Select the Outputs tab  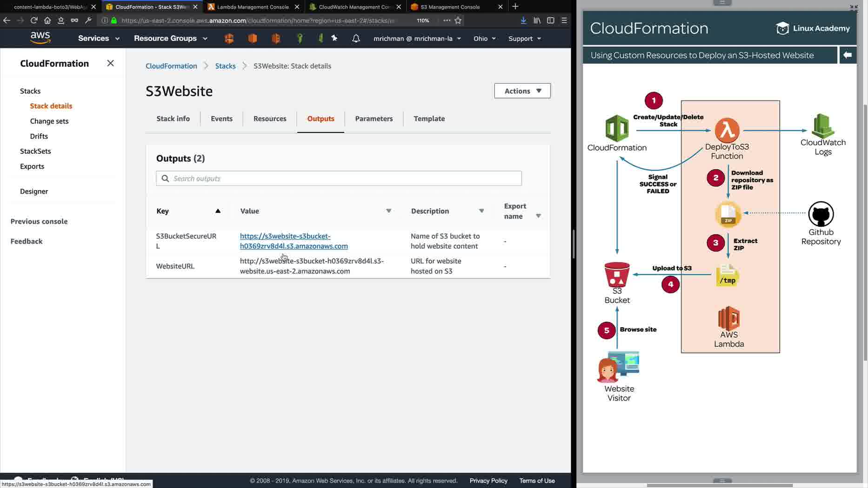(320, 119)
